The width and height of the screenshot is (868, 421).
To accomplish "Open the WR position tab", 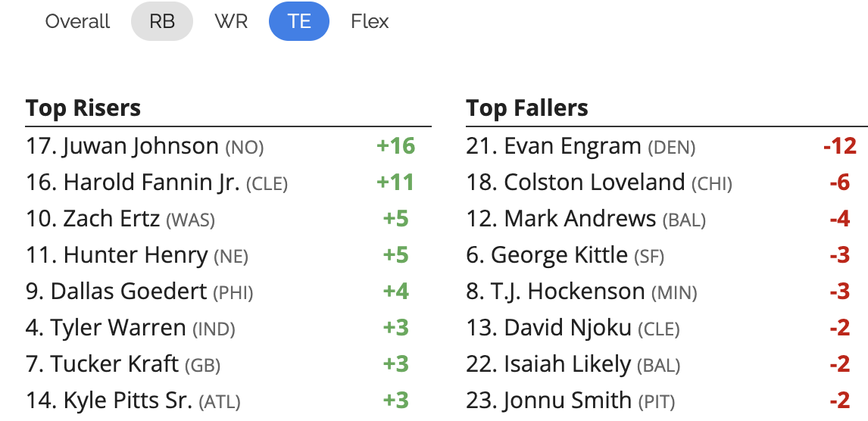I will pyautogui.click(x=231, y=21).
